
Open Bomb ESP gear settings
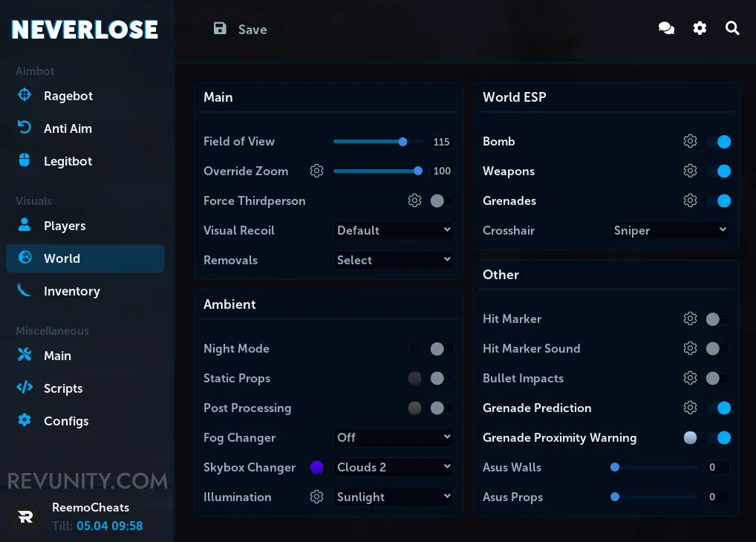click(x=690, y=141)
